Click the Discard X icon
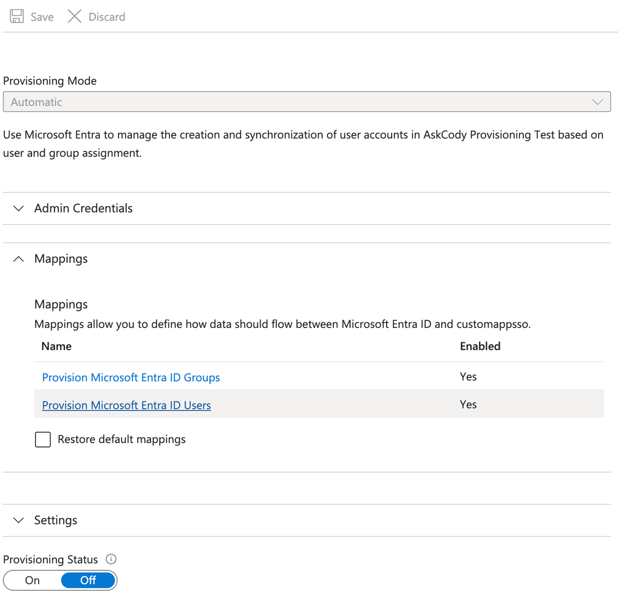This screenshot has width=618, height=605. point(74,17)
